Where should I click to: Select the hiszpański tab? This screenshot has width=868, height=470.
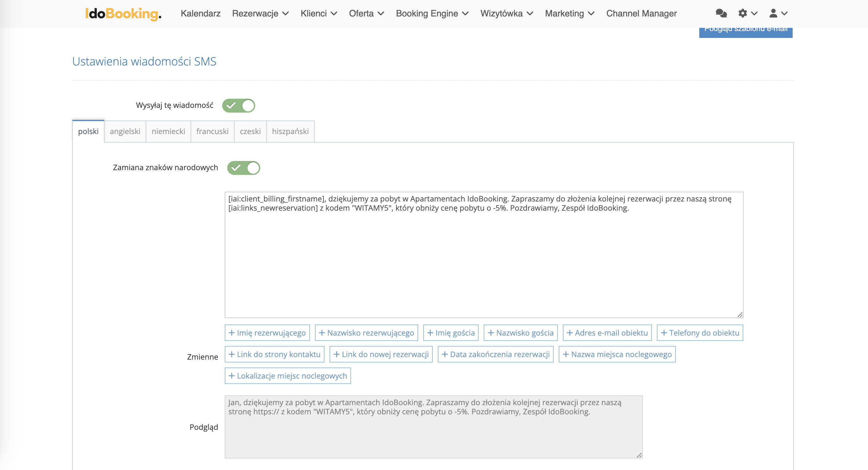290,131
